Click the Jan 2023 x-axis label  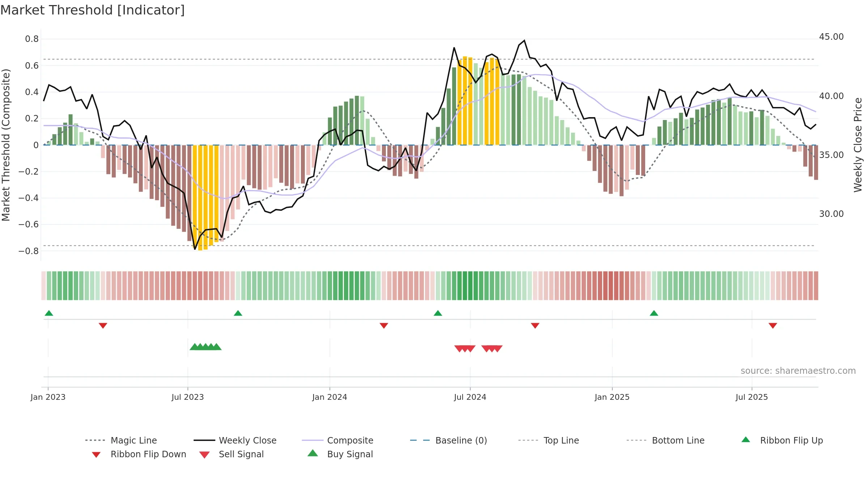(48, 397)
